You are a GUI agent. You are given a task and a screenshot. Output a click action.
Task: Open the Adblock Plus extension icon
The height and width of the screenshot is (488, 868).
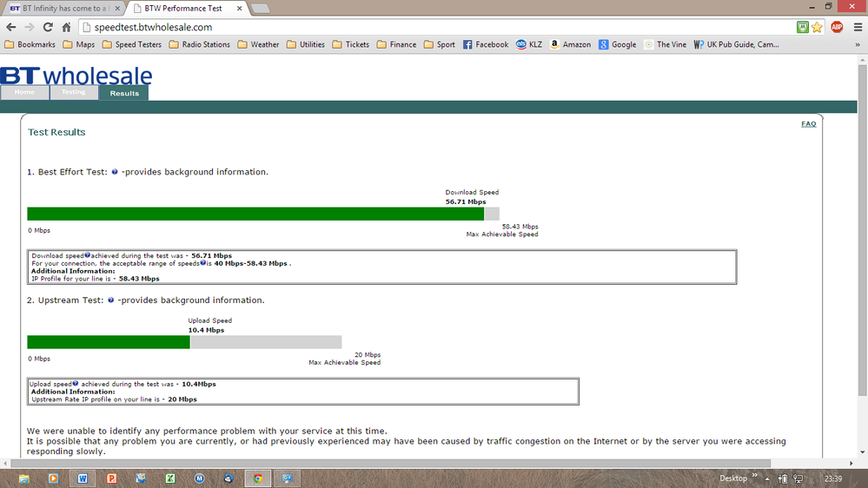click(837, 27)
